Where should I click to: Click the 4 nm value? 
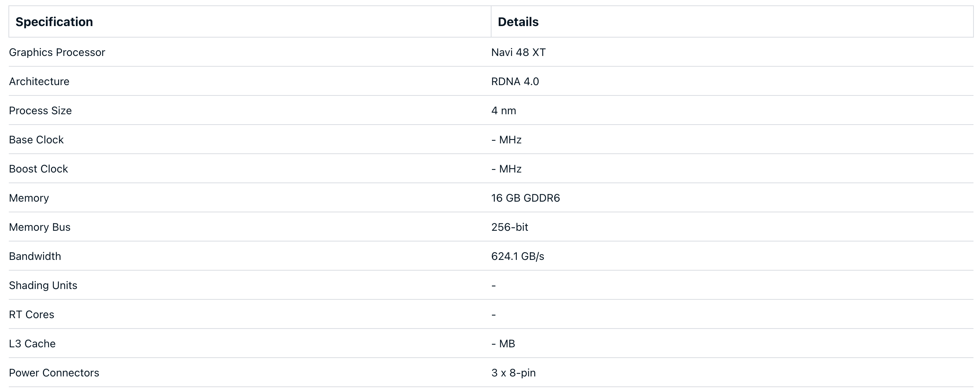pos(504,110)
